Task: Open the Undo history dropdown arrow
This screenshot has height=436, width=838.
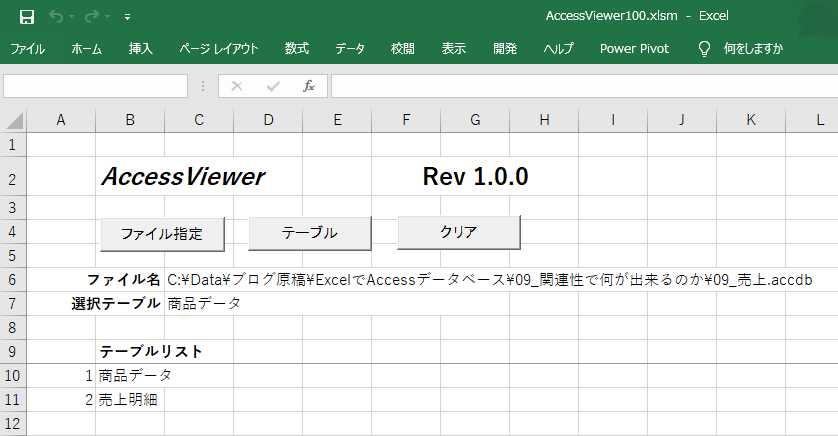Action: (72, 17)
